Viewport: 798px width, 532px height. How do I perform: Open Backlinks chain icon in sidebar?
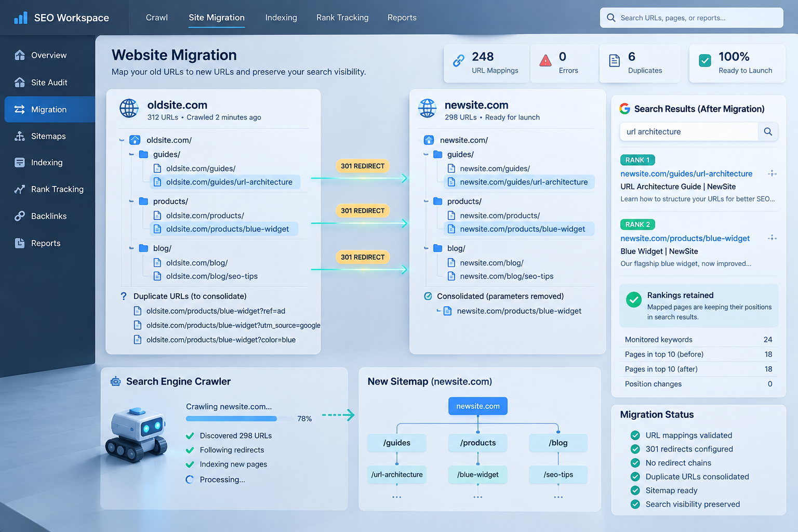click(x=20, y=216)
